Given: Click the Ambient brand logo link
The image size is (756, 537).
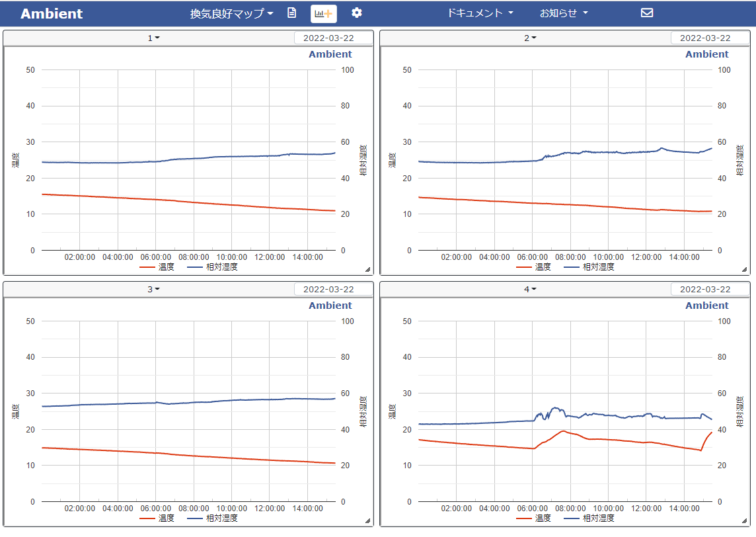Looking at the screenshot, I should [x=52, y=13].
